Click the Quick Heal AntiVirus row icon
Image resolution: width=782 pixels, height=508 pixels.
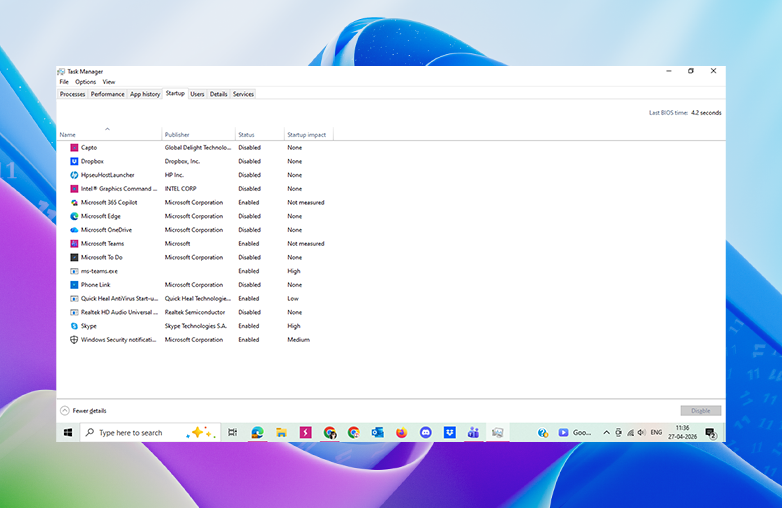tap(74, 299)
